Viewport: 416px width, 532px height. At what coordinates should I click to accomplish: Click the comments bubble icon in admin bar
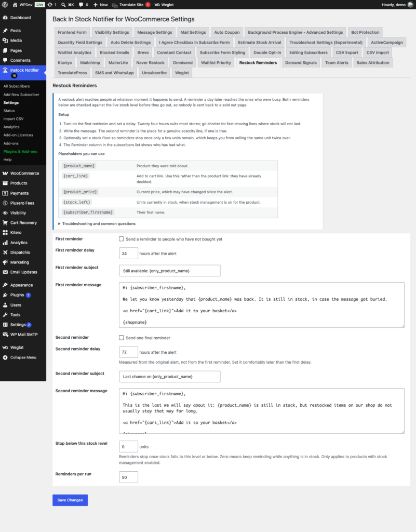click(80, 5)
